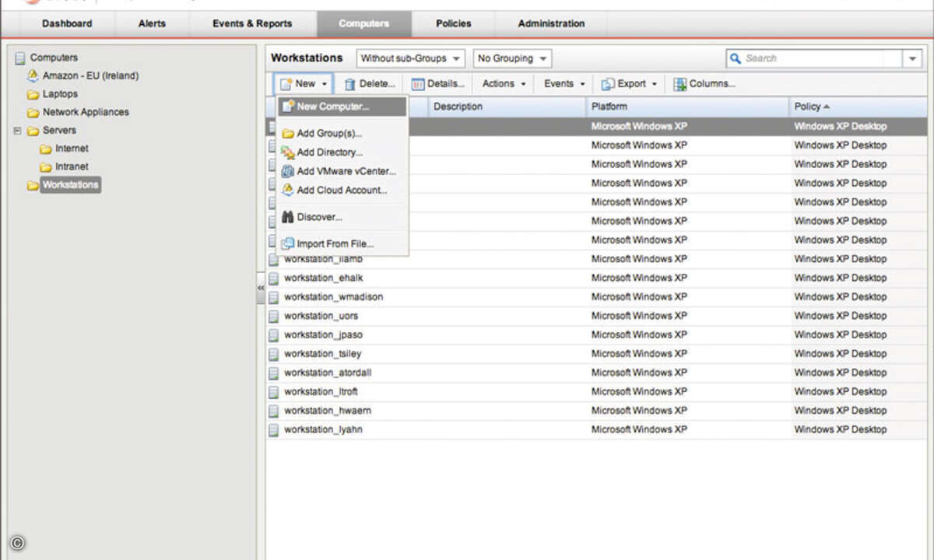Click the New Computer menu icon
The width and height of the screenshot is (934, 560).
coord(288,106)
